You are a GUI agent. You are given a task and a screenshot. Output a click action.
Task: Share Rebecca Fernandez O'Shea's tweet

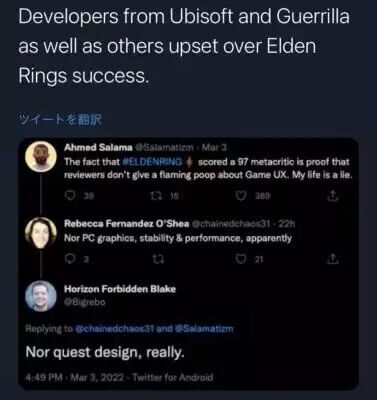pyautogui.click(x=333, y=258)
